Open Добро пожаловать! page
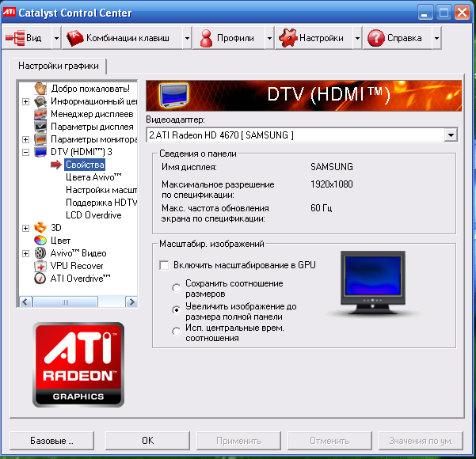This screenshot has height=459, width=476. click(90, 89)
